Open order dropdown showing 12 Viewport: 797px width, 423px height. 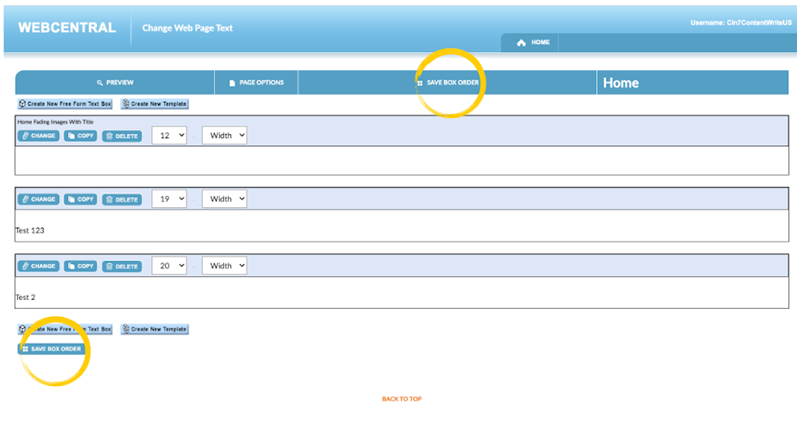169,135
